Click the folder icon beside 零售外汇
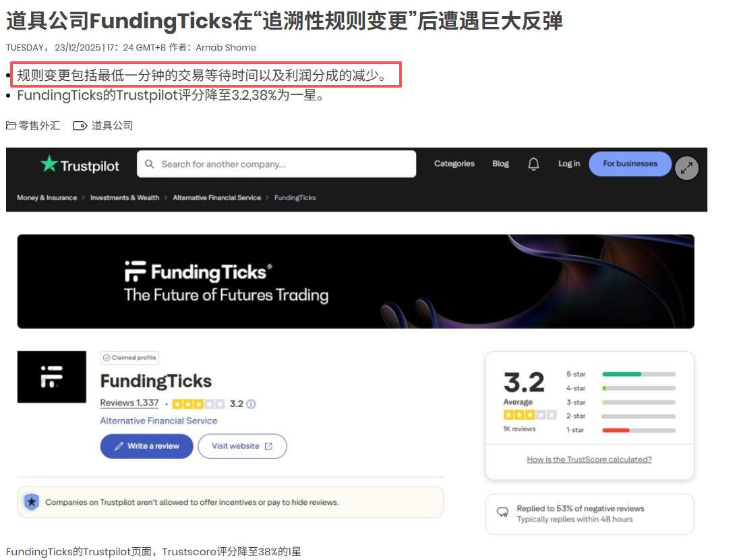This screenshot has width=733, height=560. point(9,125)
